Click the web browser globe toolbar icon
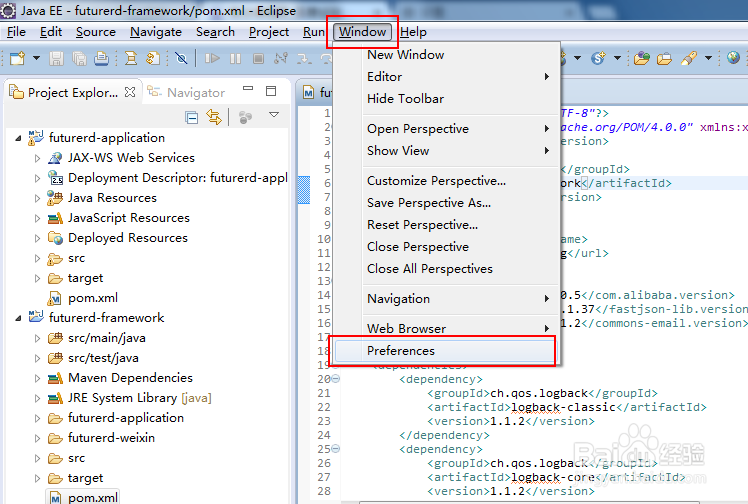The width and height of the screenshot is (748, 504). [x=734, y=58]
